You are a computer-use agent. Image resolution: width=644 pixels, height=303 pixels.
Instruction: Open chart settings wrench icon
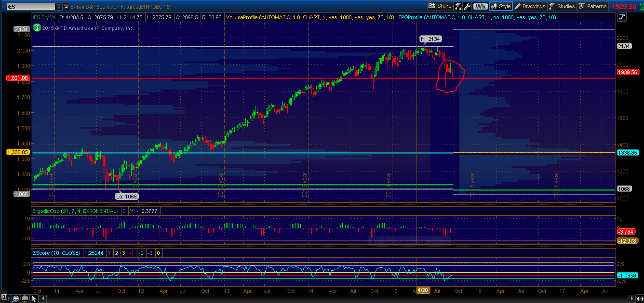[467, 6]
